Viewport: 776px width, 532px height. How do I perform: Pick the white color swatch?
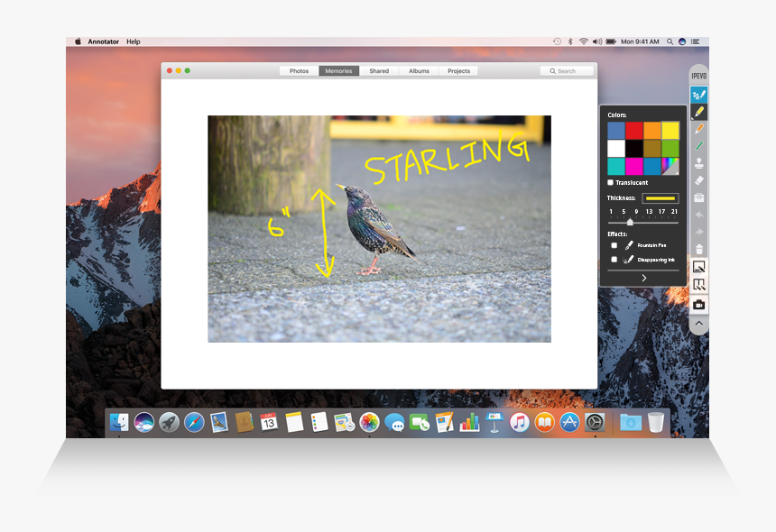(616, 148)
